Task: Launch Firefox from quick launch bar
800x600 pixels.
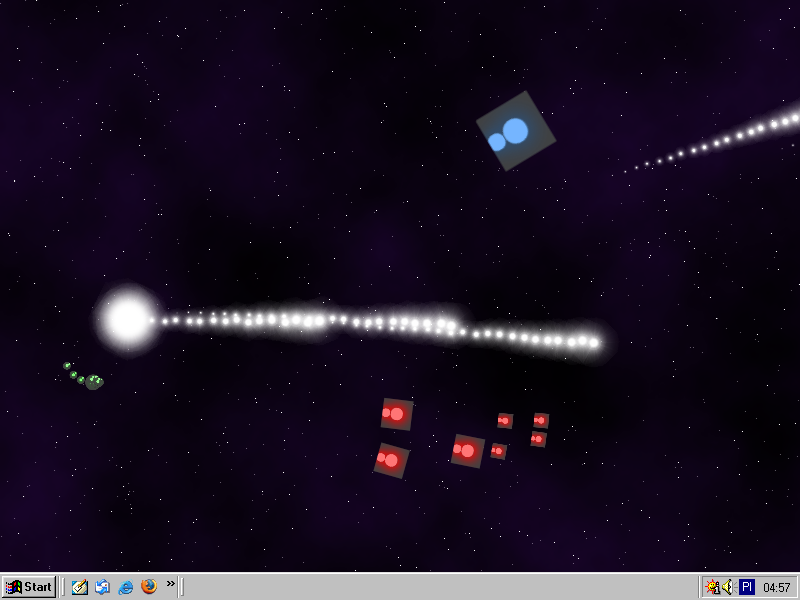Action: click(x=149, y=587)
